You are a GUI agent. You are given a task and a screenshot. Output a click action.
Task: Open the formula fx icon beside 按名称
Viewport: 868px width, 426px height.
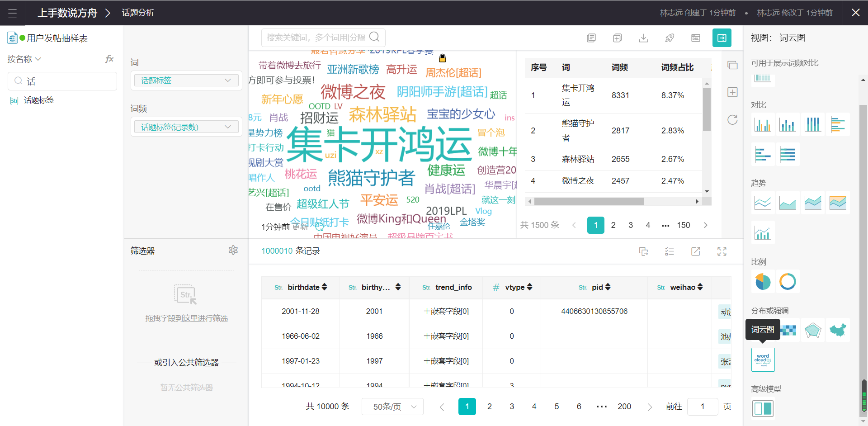109,59
